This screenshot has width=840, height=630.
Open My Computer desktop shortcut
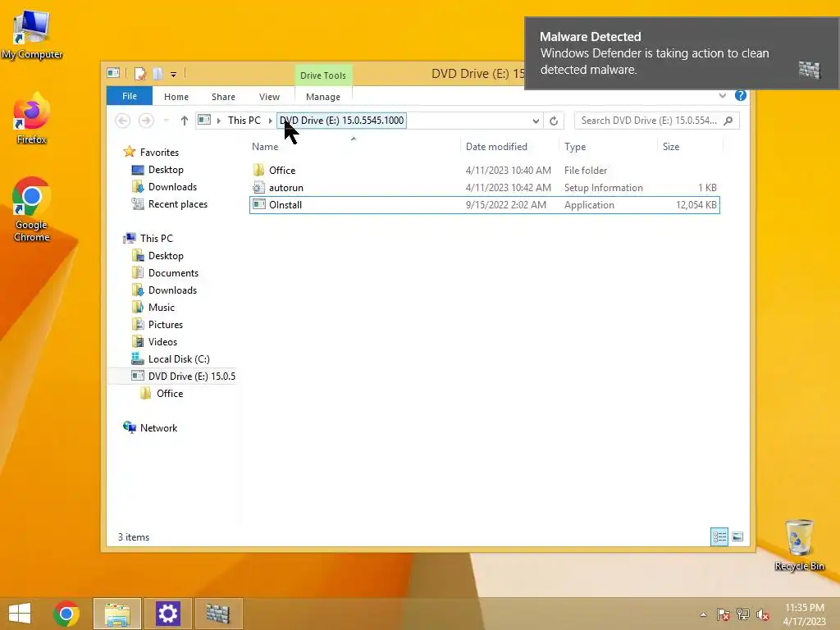32,34
